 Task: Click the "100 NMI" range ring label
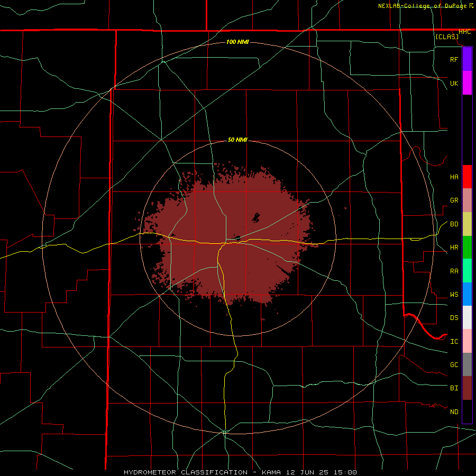237,42
